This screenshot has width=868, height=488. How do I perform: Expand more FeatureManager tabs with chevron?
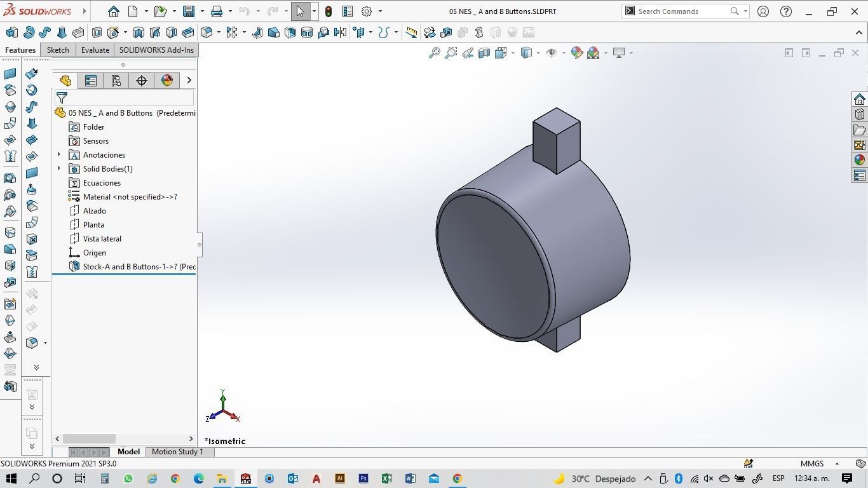pos(189,80)
